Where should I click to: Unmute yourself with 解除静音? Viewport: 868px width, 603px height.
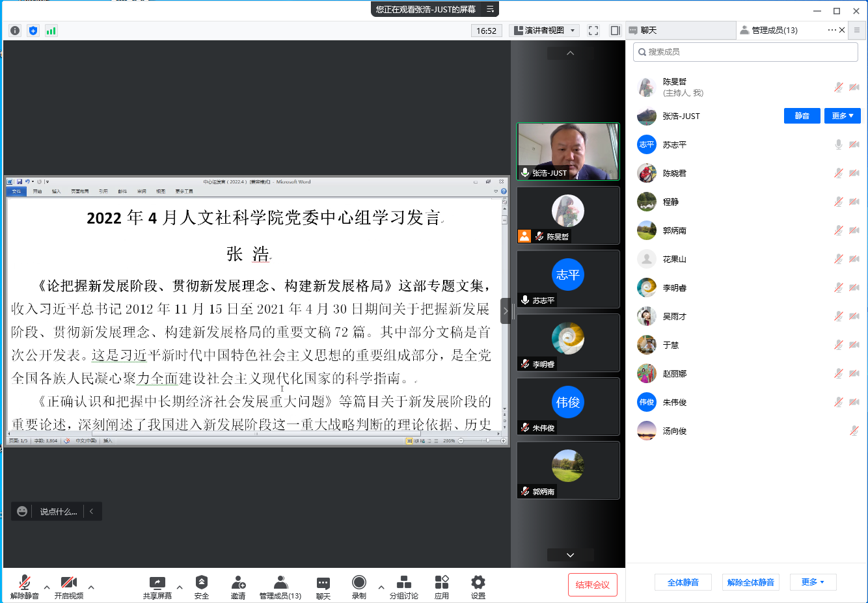[25, 585]
